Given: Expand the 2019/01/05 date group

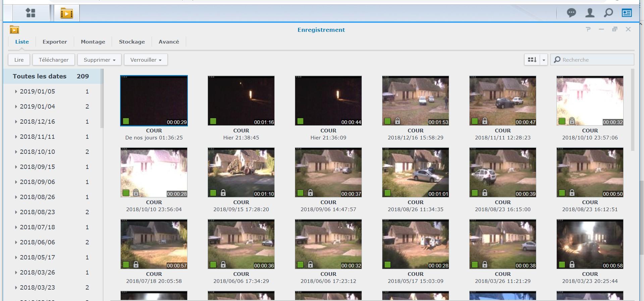Looking at the screenshot, I should click(16, 92).
